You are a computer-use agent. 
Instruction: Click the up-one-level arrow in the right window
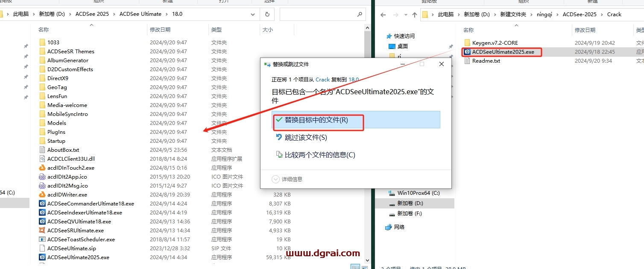coord(414,14)
